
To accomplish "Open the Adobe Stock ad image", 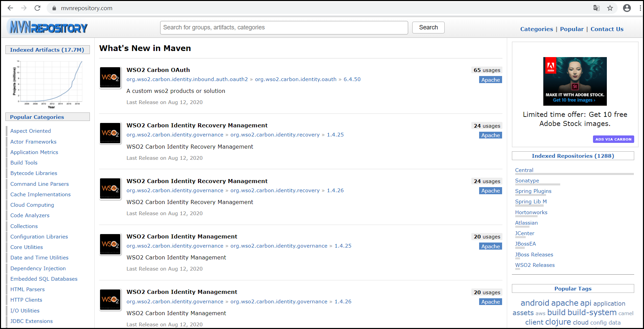I will (575, 81).
